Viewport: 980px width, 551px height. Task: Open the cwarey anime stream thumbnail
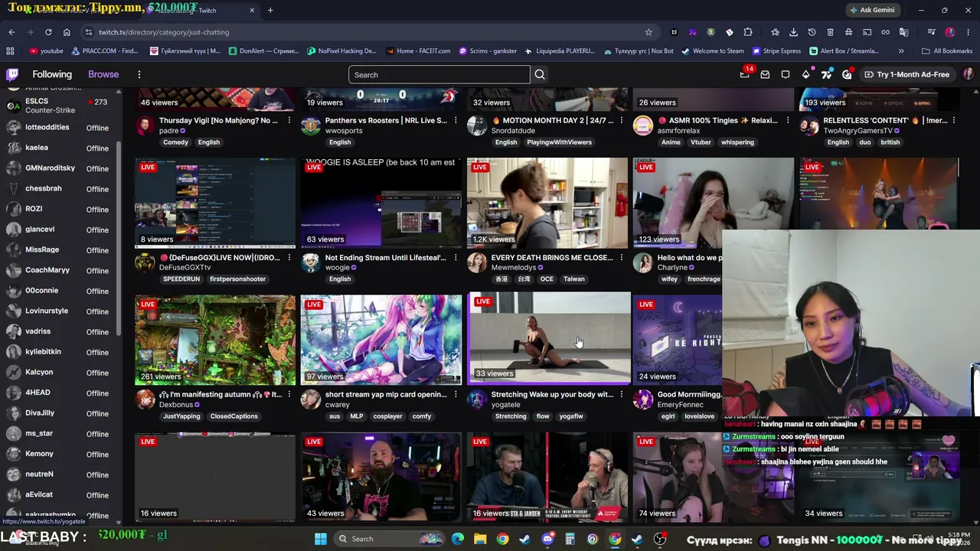point(381,340)
